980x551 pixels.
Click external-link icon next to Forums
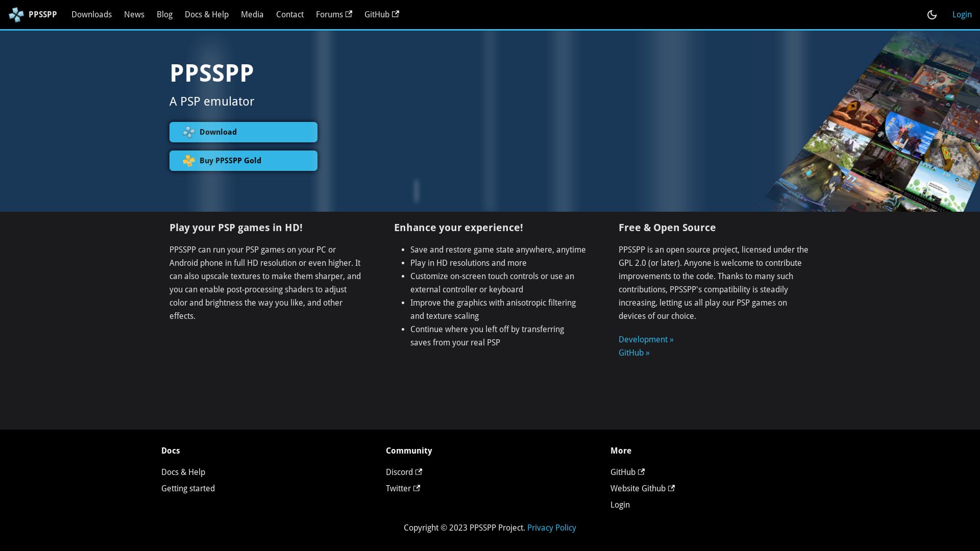pyautogui.click(x=349, y=14)
